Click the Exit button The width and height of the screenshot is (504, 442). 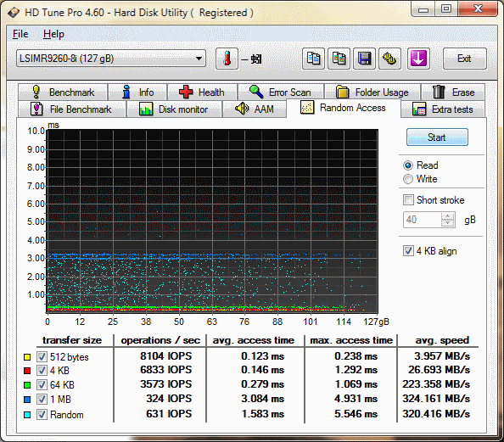[464, 59]
